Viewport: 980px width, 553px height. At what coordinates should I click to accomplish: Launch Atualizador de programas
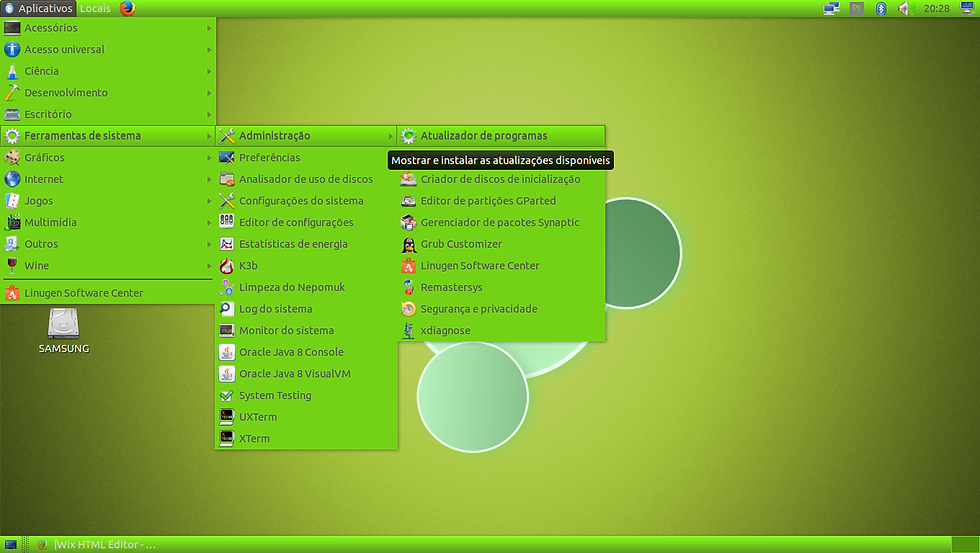(501, 136)
